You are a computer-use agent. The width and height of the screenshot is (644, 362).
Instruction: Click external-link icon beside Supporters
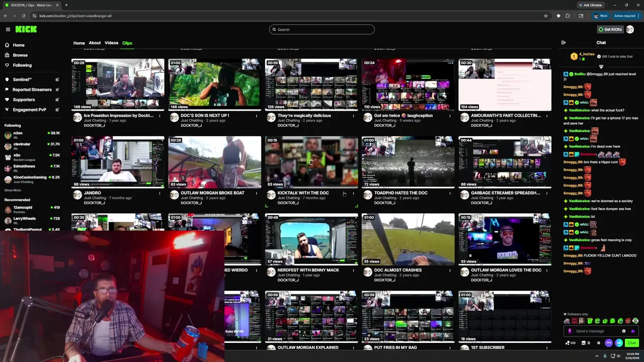57,100
